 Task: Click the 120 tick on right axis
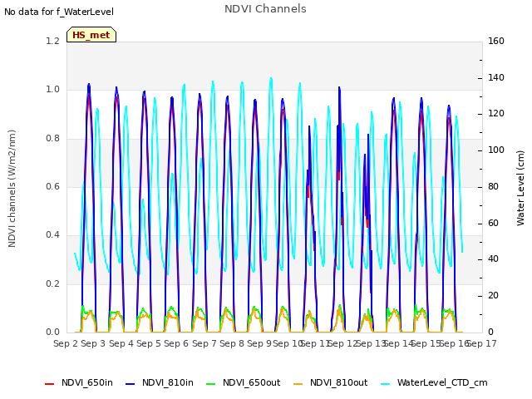(496, 114)
